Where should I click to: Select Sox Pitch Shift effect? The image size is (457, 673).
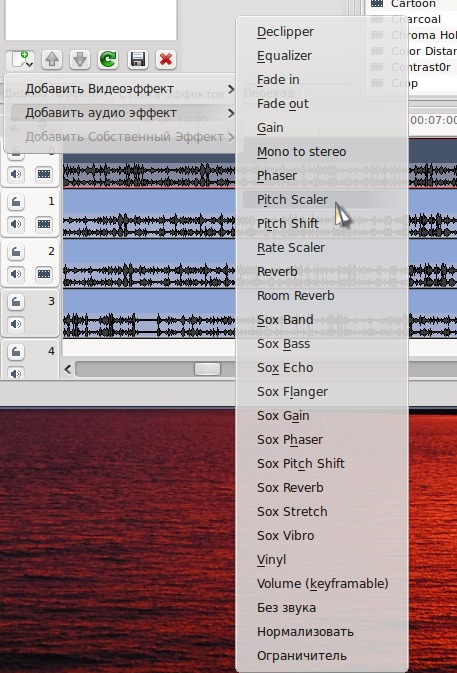tap(322, 464)
